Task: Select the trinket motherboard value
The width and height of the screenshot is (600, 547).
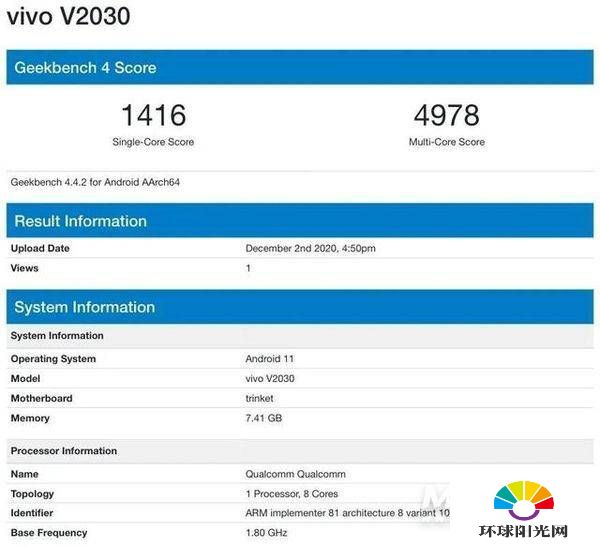Action: click(x=259, y=398)
